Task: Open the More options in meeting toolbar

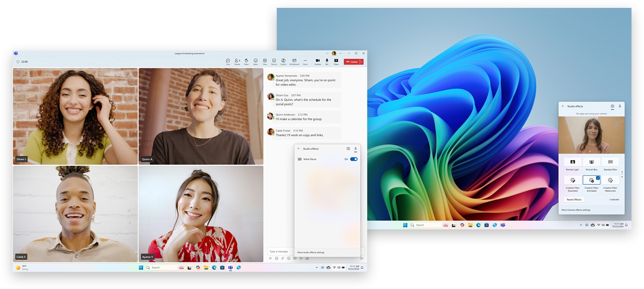Action: (305, 61)
